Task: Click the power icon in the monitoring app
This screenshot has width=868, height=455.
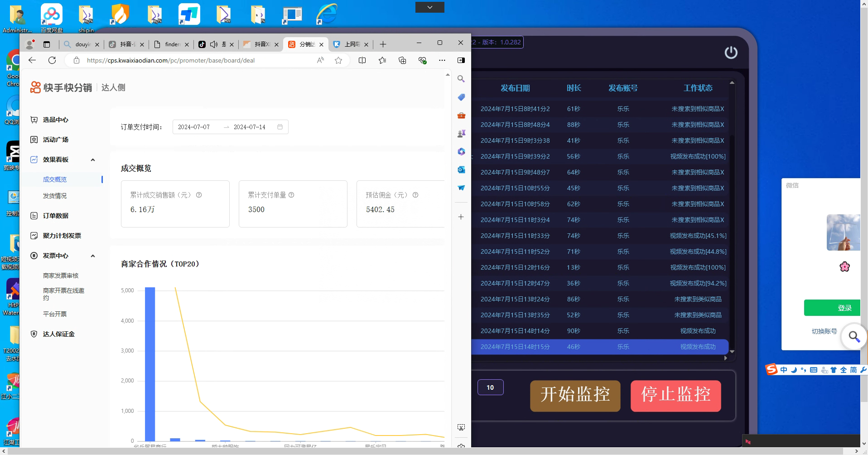Action: [x=731, y=53]
